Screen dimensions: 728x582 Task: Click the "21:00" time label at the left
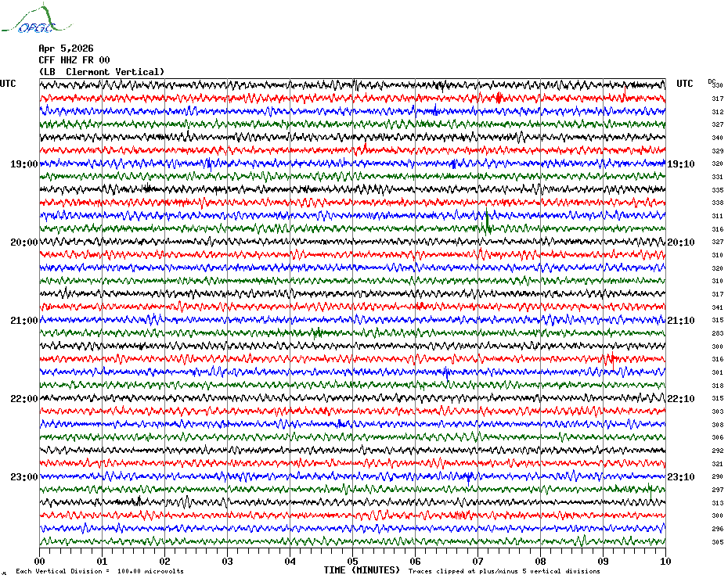(x=23, y=321)
